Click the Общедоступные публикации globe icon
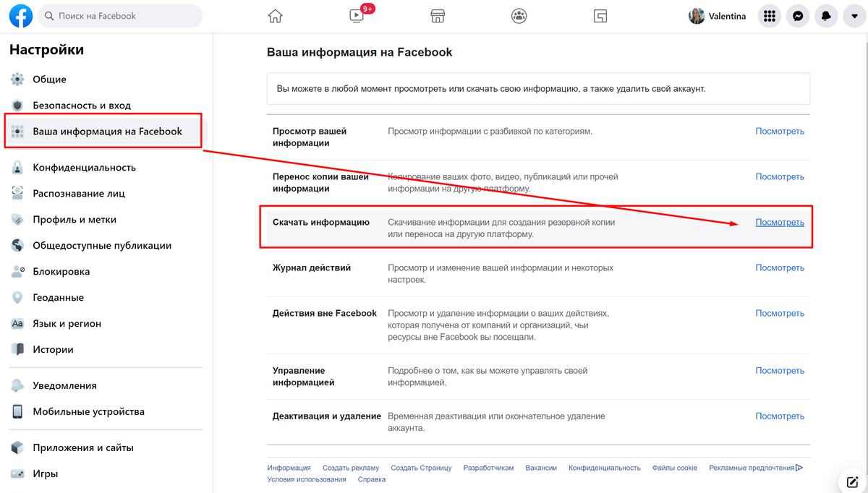 18,246
